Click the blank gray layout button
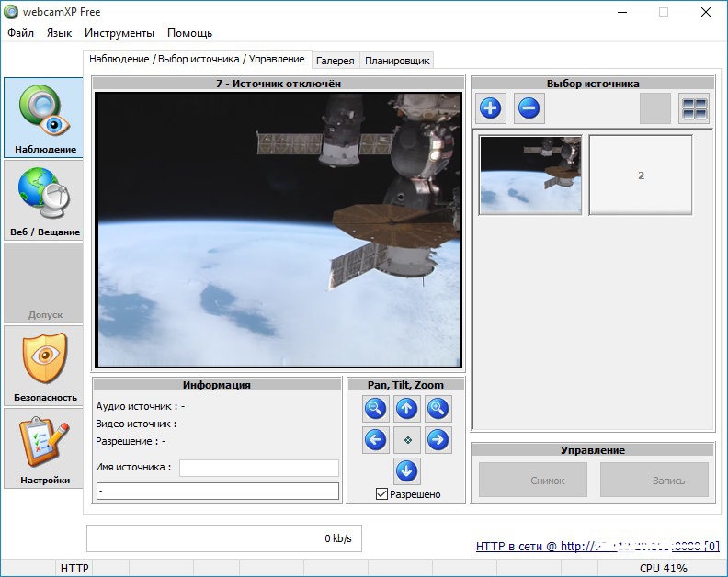The image size is (728, 577). point(655,108)
